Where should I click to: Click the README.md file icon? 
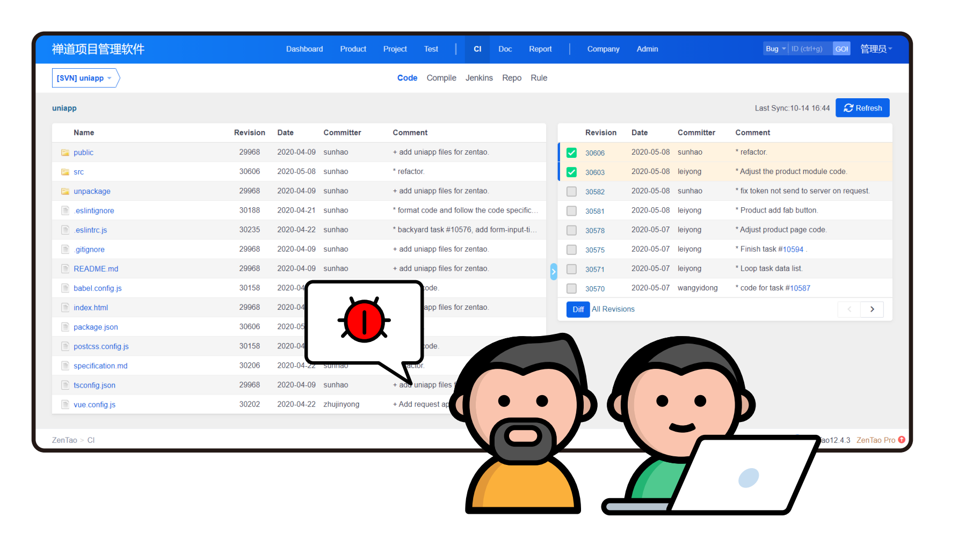tap(65, 268)
